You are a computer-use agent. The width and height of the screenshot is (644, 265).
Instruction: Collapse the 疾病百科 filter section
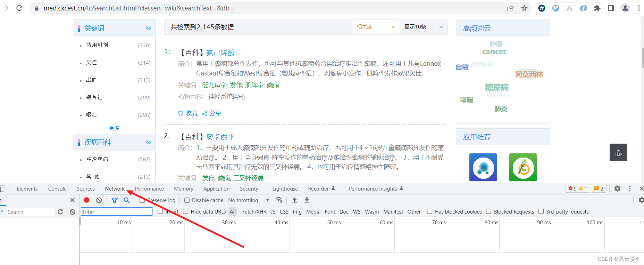click(149, 142)
